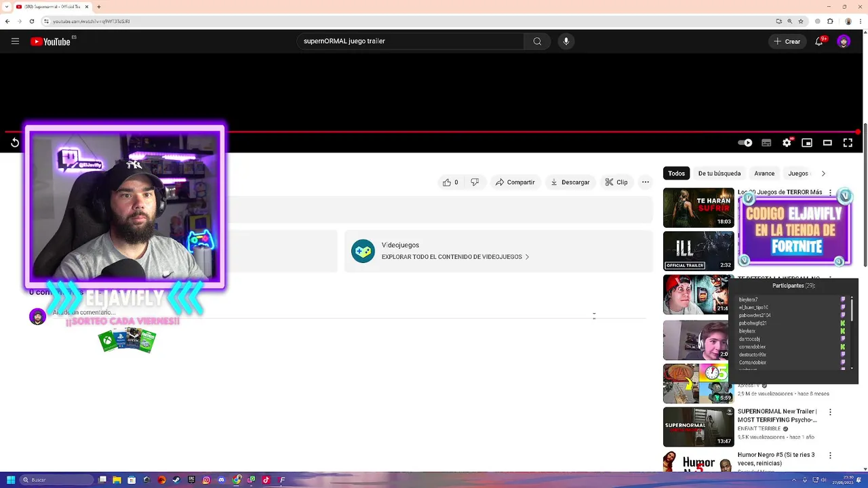Start voice search with the microphone
Image resolution: width=868 pixels, height=488 pixels.
pyautogui.click(x=566, y=41)
